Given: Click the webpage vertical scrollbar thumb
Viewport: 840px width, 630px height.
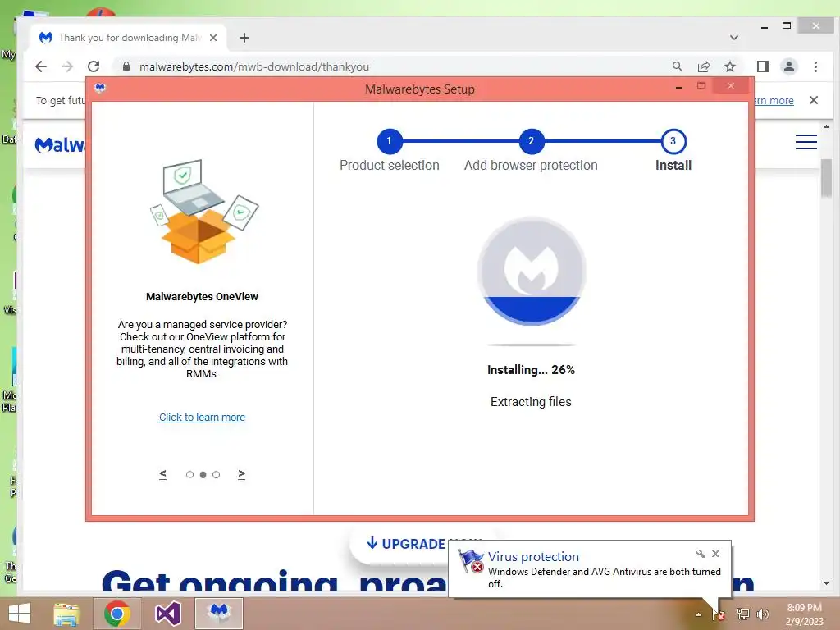Looking at the screenshot, I should coord(826,178).
